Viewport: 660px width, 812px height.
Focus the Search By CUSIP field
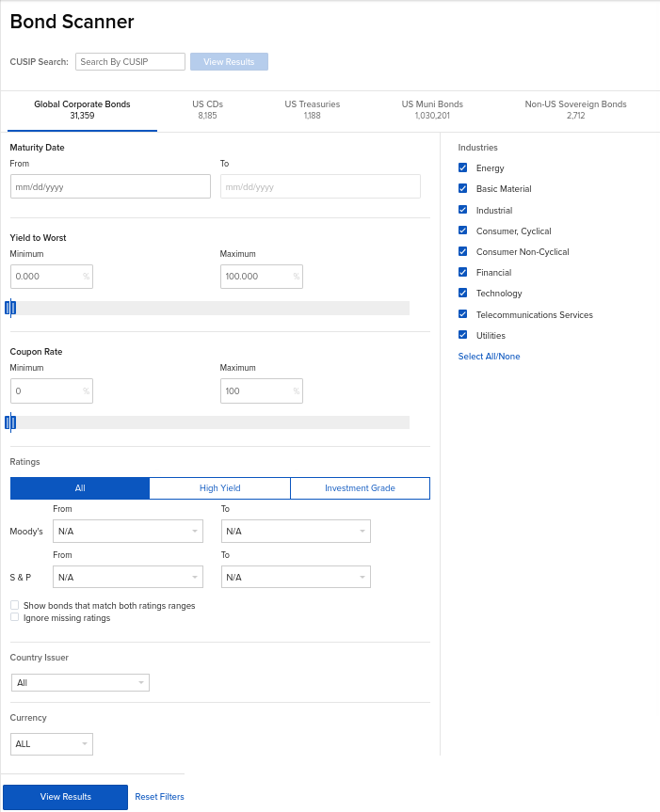(130, 61)
